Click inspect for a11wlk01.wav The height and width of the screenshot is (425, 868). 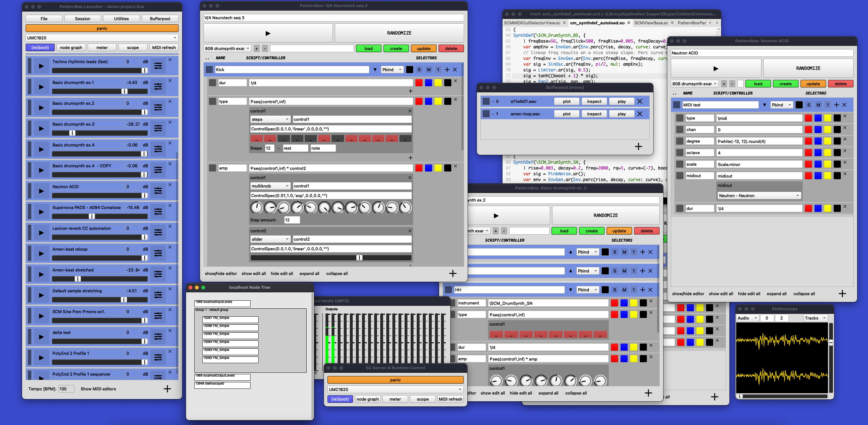click(594, 102)
